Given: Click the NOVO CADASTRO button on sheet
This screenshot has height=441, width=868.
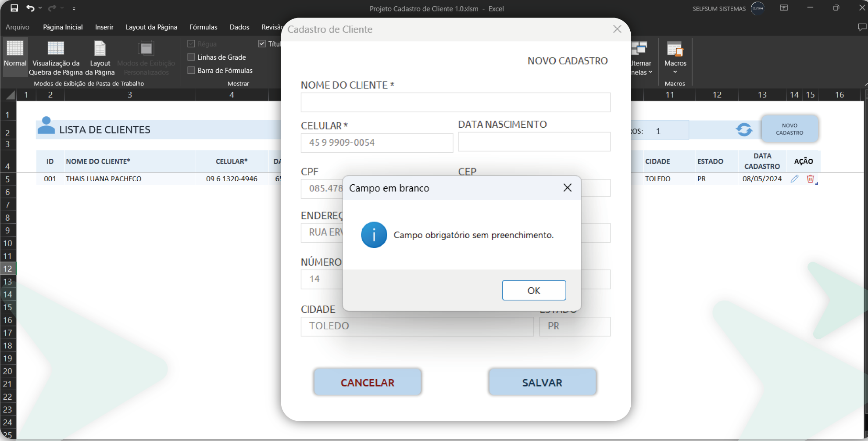Looking at the screenshot, I should pyautogui.click(x=789, y=129).
